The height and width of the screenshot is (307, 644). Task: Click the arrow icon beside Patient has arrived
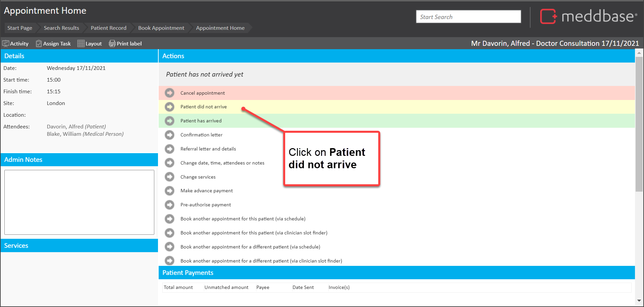pyautogui.click(x=170, y=121)
